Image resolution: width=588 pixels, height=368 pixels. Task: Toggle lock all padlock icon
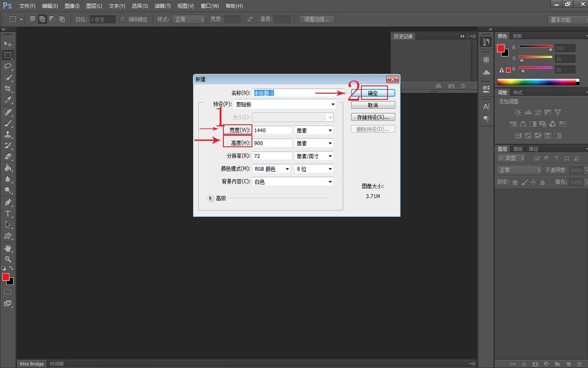pyautogui.click(x=543, y=182)
